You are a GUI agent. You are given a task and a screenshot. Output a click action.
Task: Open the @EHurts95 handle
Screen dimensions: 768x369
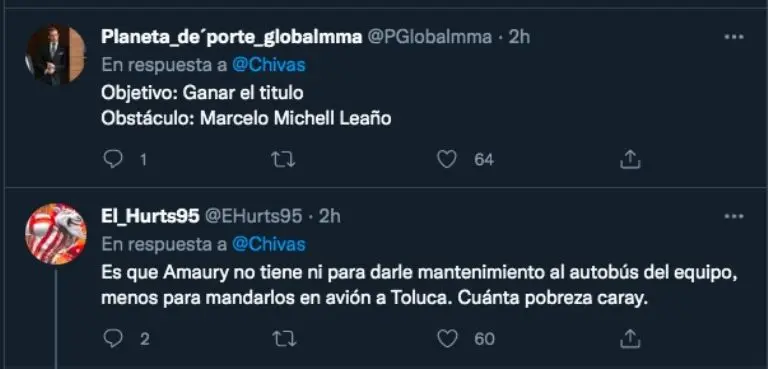(x=253, y=216)
